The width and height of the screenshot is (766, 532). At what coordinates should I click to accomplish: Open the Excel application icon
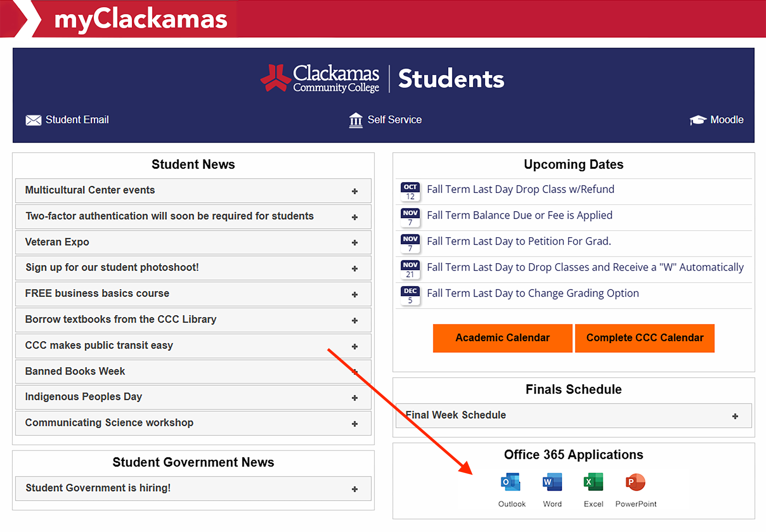click(593, 482)
